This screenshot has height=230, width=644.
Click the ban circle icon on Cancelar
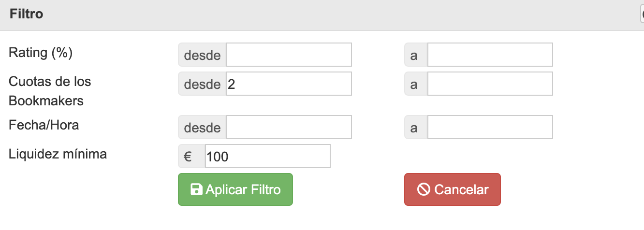(424, 189)
